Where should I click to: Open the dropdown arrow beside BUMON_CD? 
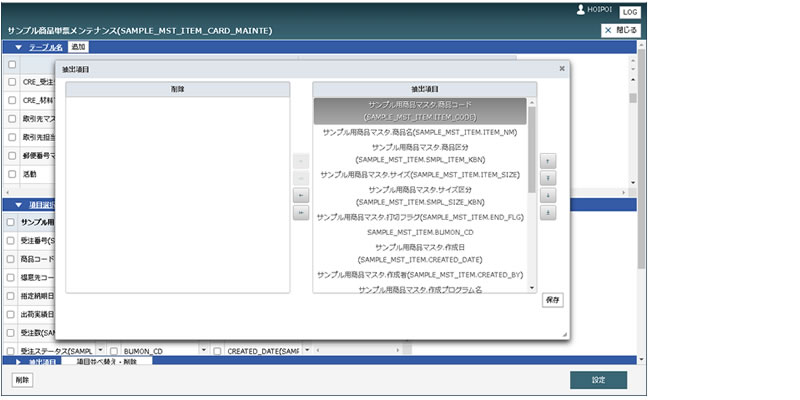click(204, 351)
